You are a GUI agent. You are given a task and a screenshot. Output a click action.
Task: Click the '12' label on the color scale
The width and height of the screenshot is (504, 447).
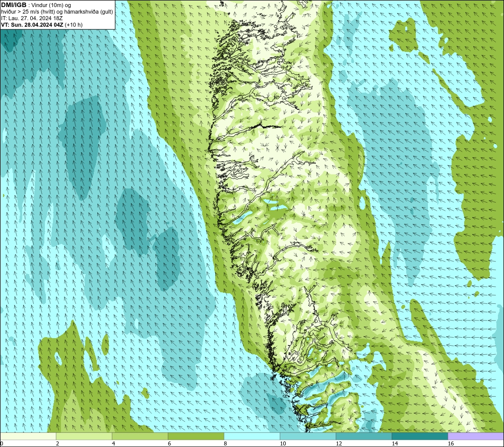pos(339,444)
